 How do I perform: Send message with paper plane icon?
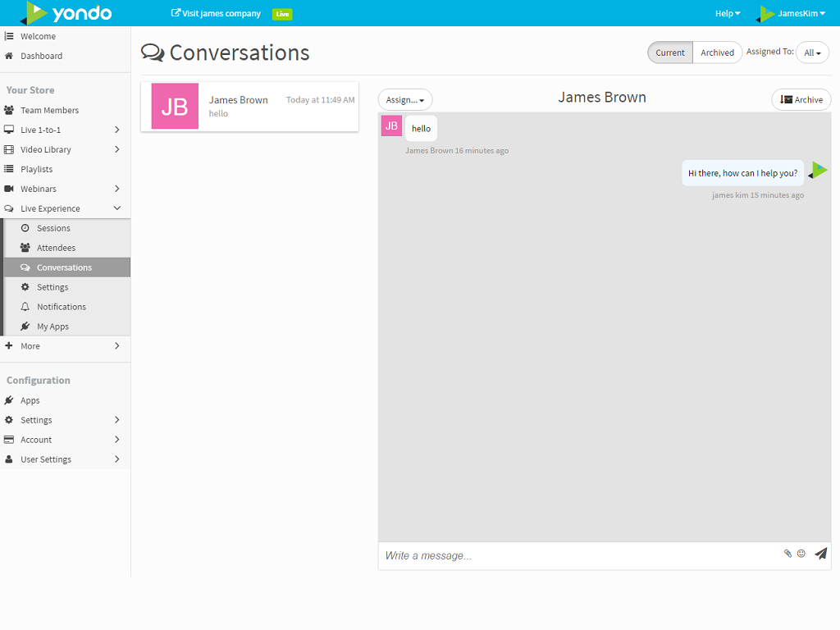(x=820, y=554)
